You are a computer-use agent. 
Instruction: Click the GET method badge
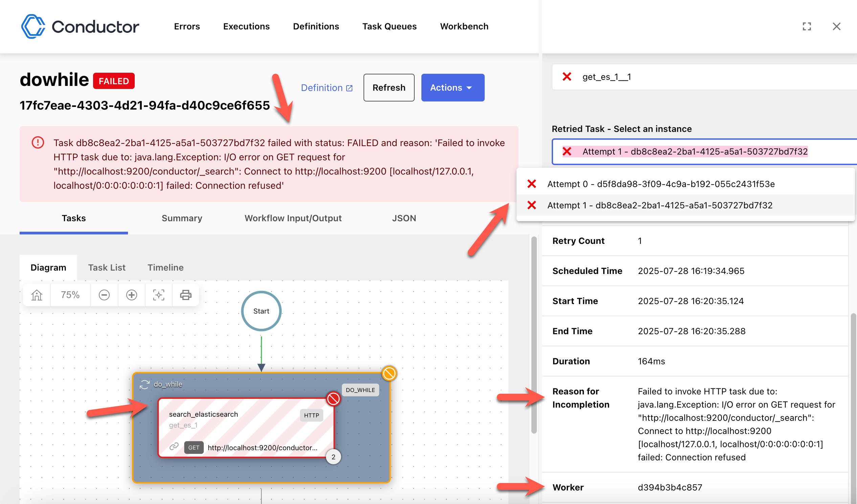pos(194,448)
